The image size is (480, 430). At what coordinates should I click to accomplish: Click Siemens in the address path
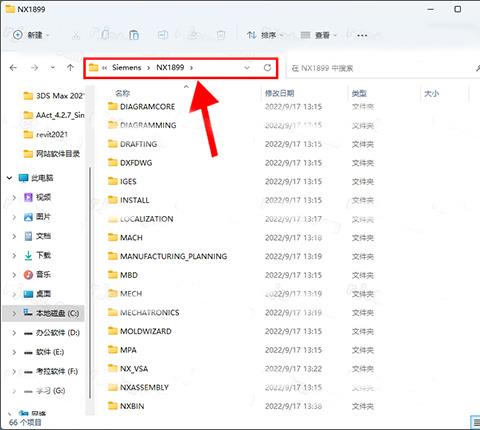[127, 68]
